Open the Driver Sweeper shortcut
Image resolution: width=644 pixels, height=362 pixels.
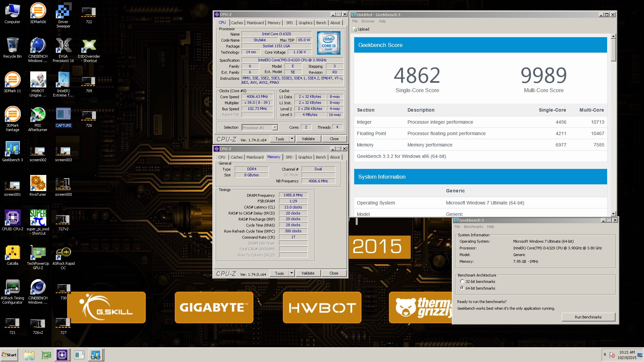(63, 15)
